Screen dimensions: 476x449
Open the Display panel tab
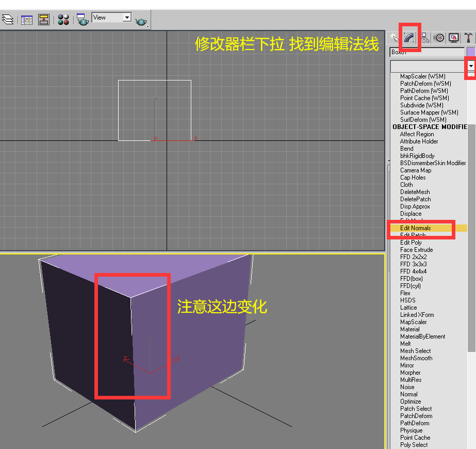tap(454, 38)
